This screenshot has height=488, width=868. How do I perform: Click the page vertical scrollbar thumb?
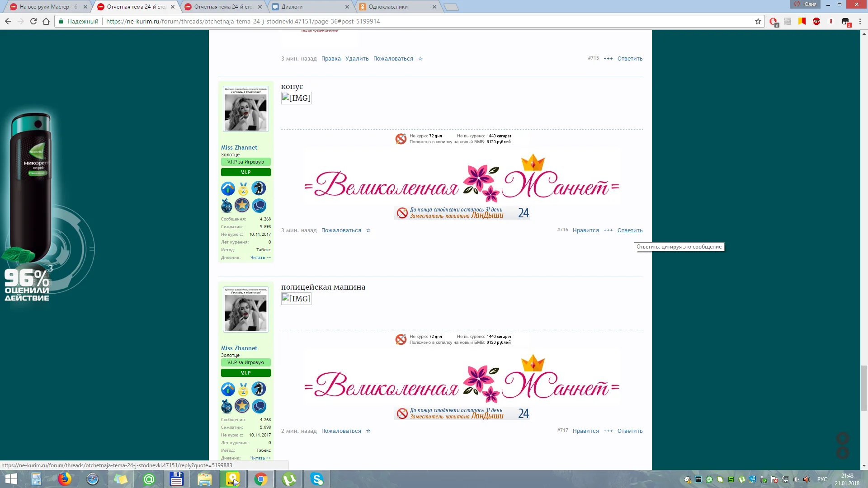pyautogui.click(x=864, y=388)
